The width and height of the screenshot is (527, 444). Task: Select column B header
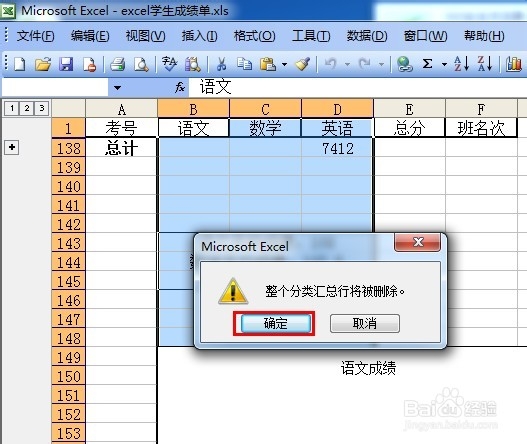[193, 109]
